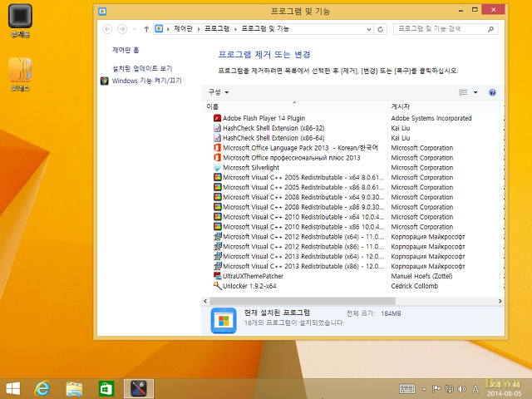Click the IME language A indicator
This screenshot has height=399, width=532.
pos(475,389)
